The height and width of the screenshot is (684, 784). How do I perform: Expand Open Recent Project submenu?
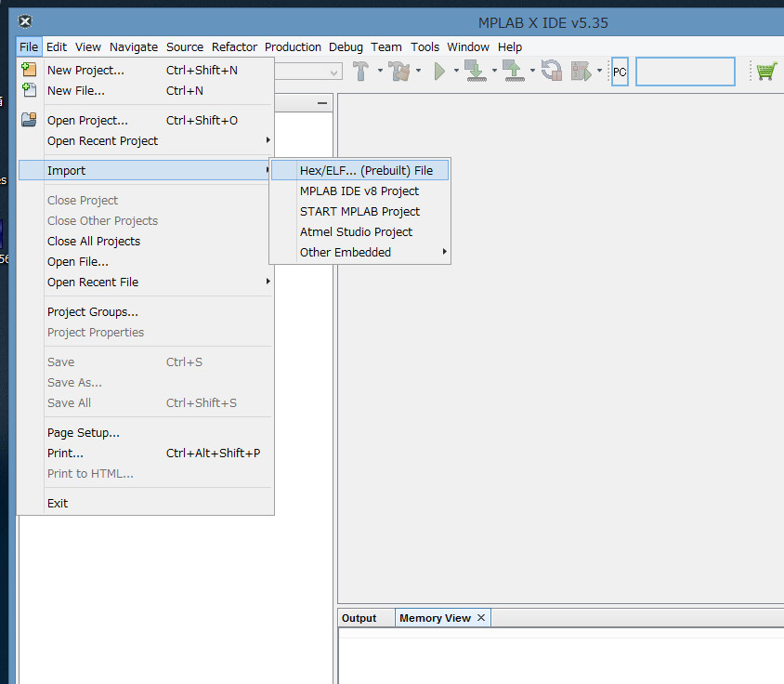click(x=268, y=140)
